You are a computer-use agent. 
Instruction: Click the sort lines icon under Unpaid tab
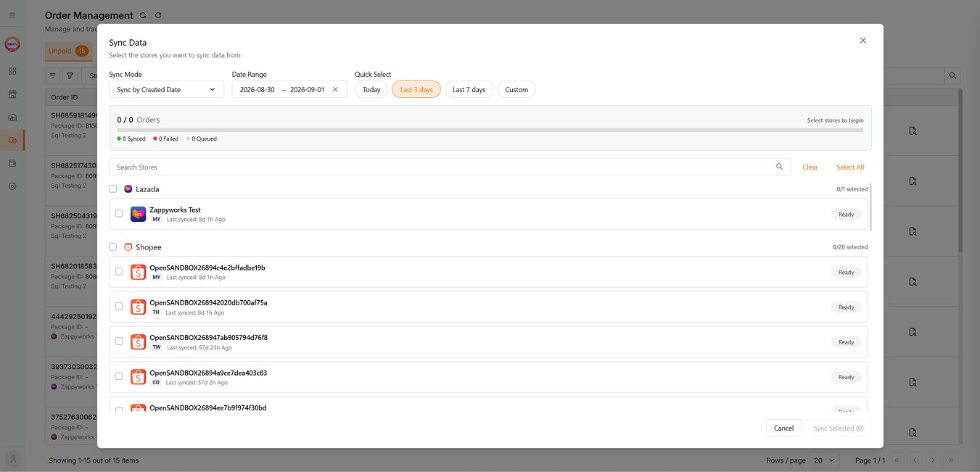(x=53, y=75)
